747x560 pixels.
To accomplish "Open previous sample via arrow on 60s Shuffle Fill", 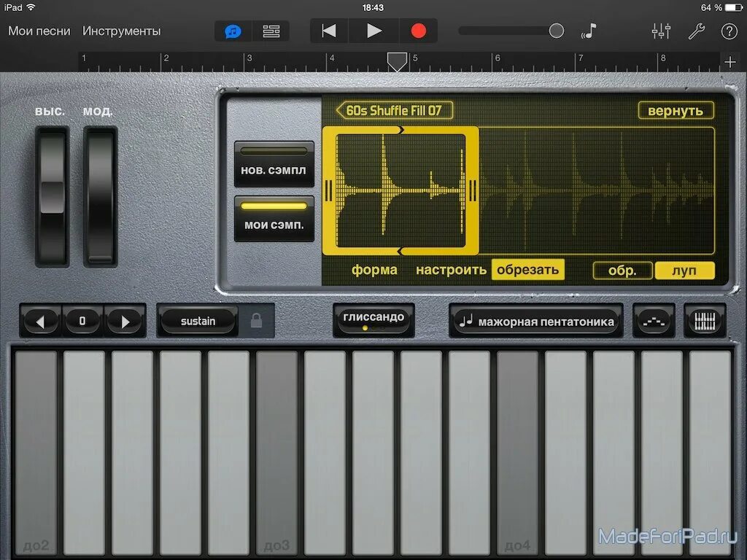I will pyautogui.click(x=340, y=110).
